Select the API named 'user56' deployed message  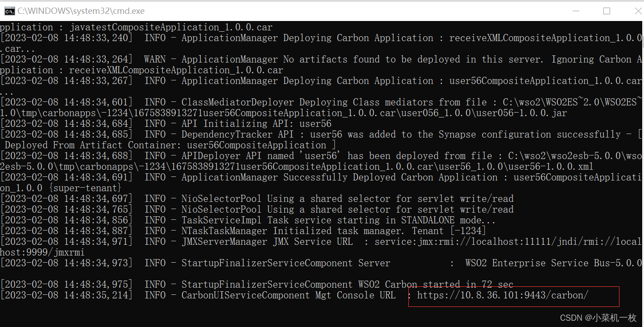click(312, 155)
